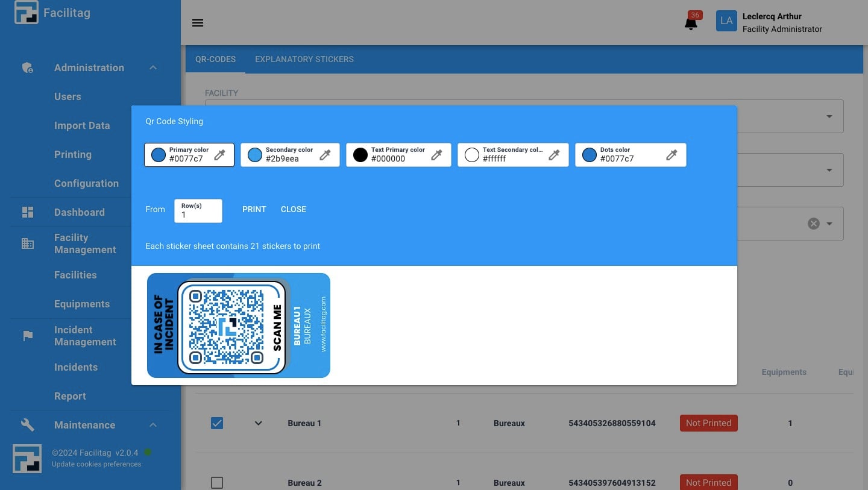868x490 pixels.
Task: Pick the Primary color swatch
Action: click(159, 155)
